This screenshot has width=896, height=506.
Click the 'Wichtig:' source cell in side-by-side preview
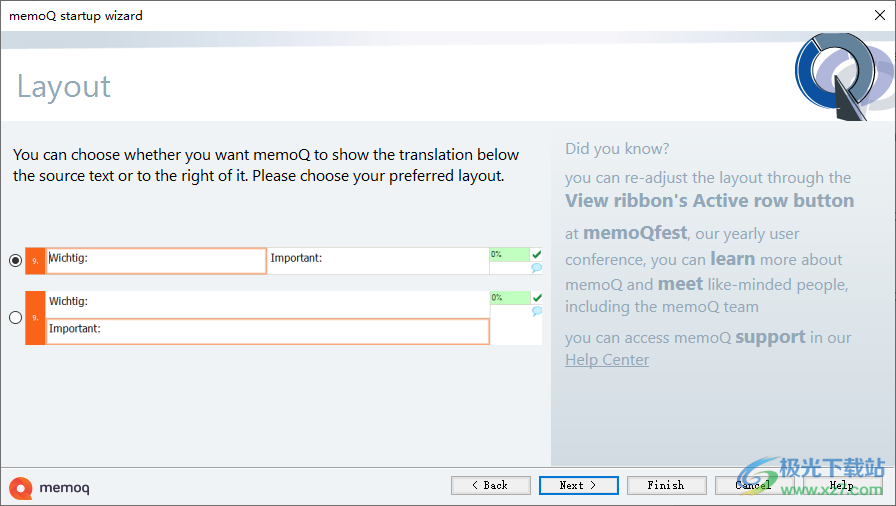[x=156, y=261]
